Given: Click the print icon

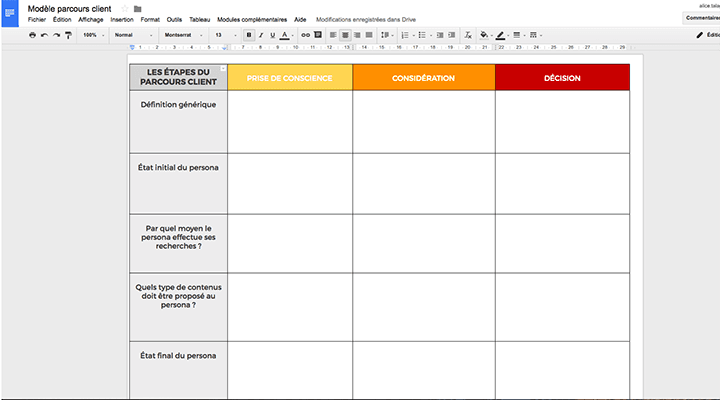Looking at the screenshot, I should [32, 35].
